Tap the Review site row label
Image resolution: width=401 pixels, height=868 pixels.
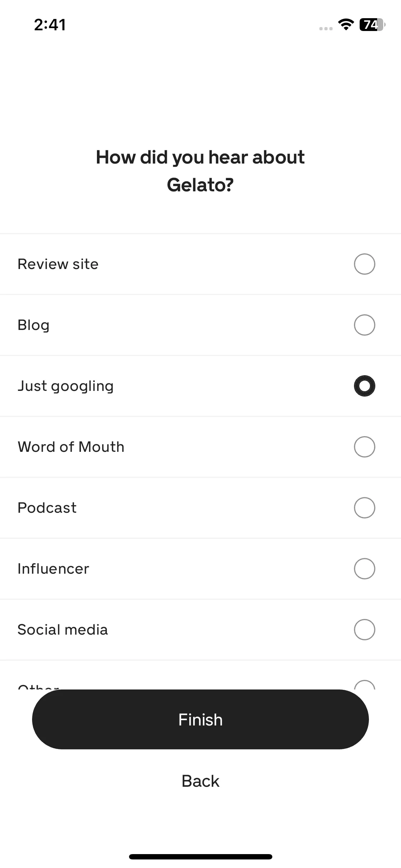[x=58, y=264]
